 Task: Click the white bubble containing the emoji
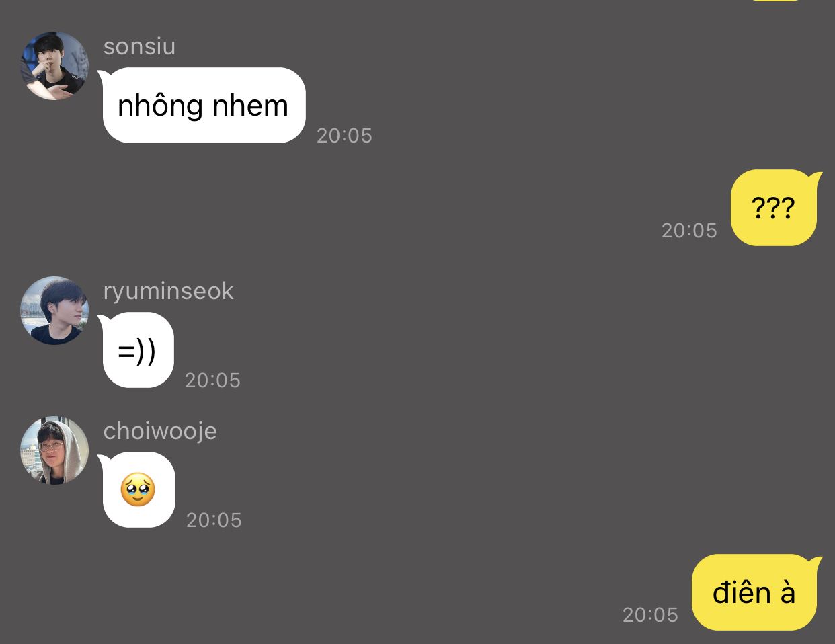click(x=138, y=489)
